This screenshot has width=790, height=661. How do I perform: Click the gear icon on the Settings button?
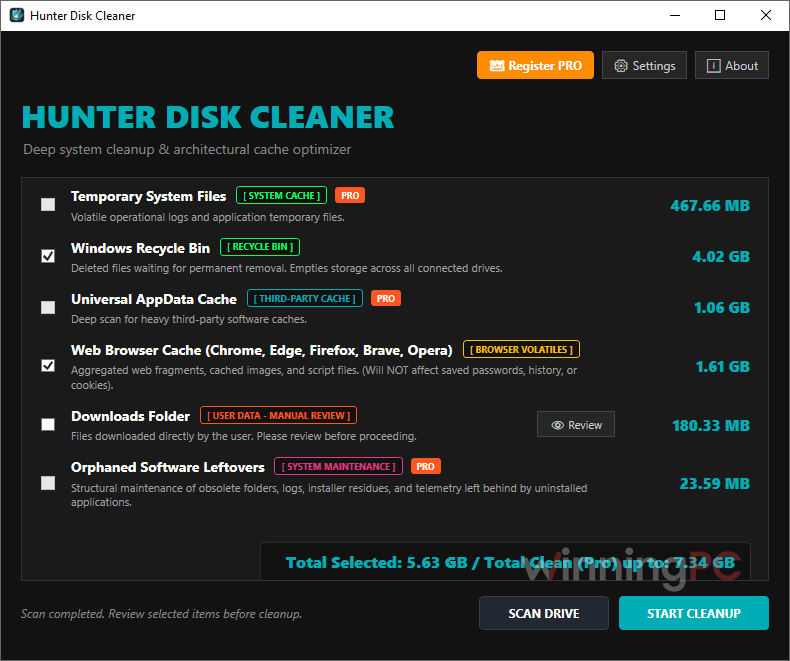pos(621,65)
